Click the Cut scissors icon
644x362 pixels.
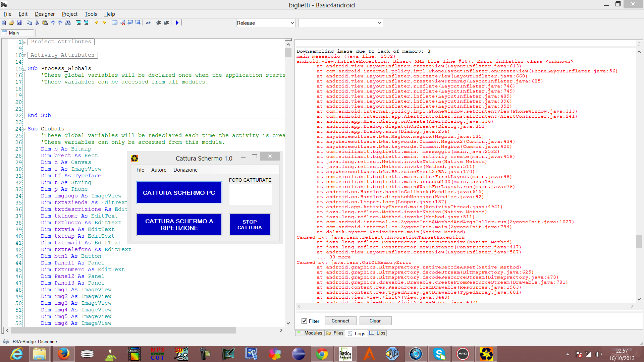point(37,22)
